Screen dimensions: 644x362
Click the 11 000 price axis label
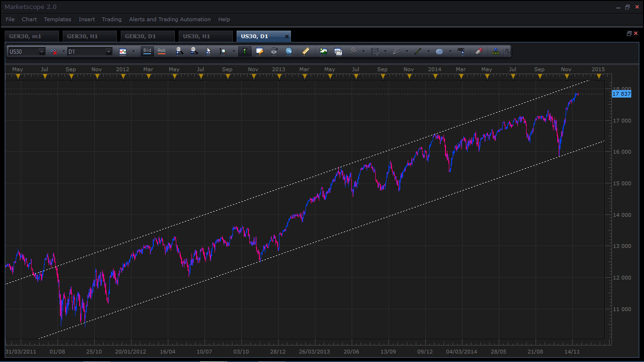(x=622, y=309)
